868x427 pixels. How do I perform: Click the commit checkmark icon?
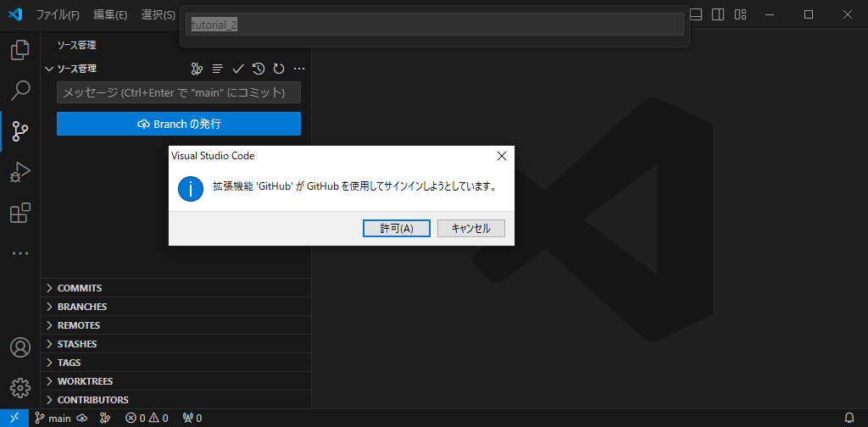[238, 69]
